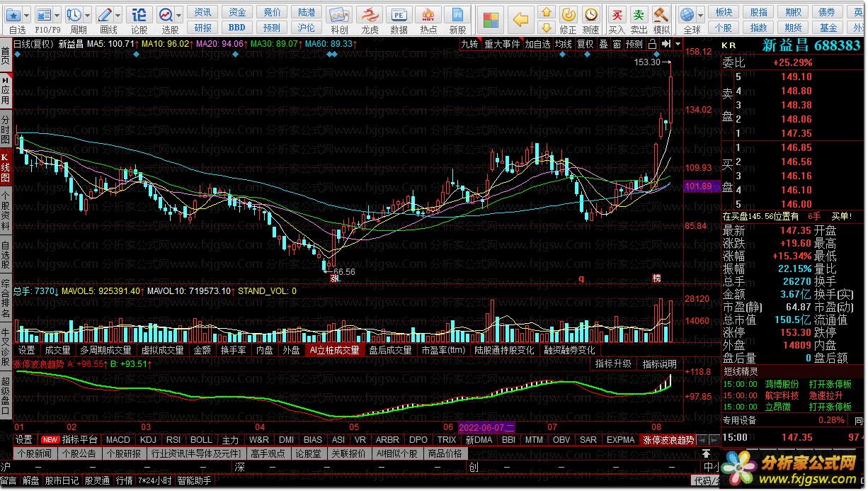Click the 新股 IPO icon
The width and height of the screenshot is (868, 491).
click(458, 14)
